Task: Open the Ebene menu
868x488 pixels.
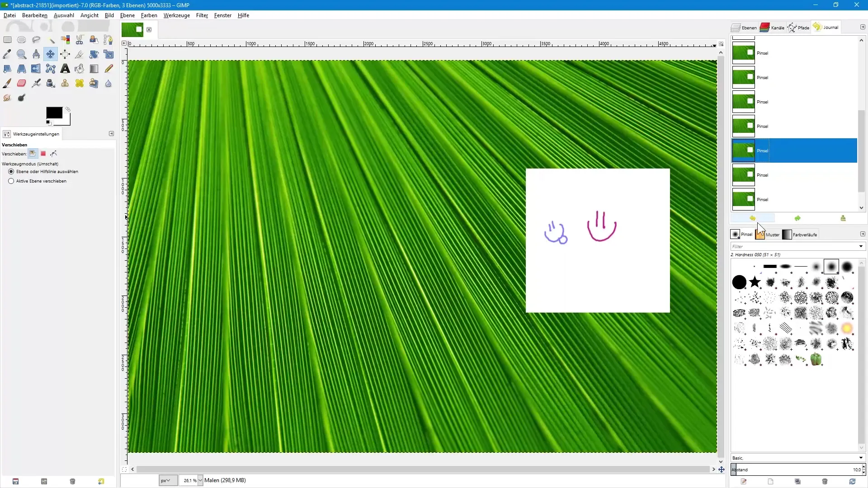Action: (127, 15)
